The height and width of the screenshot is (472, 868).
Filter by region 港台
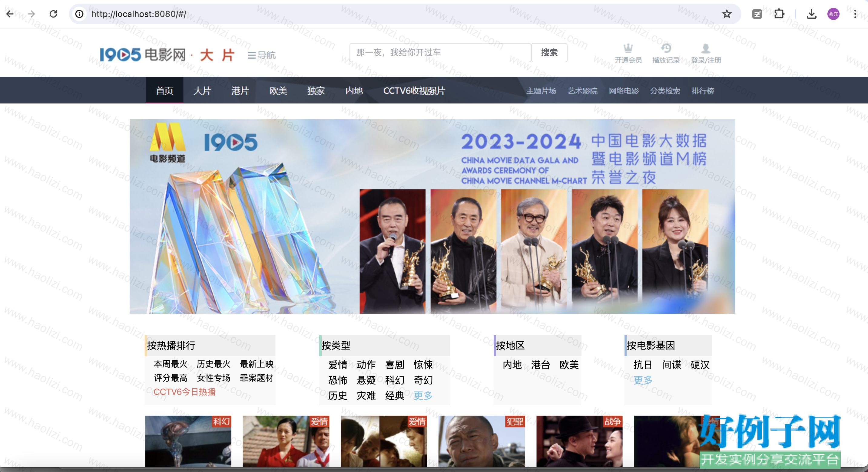(541, 365)
